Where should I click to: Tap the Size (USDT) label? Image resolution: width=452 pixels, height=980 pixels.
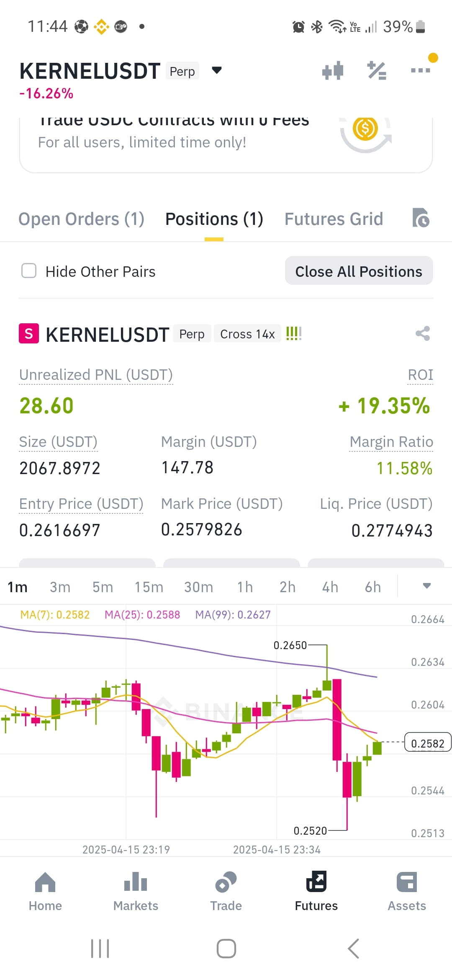click(58, 442)
